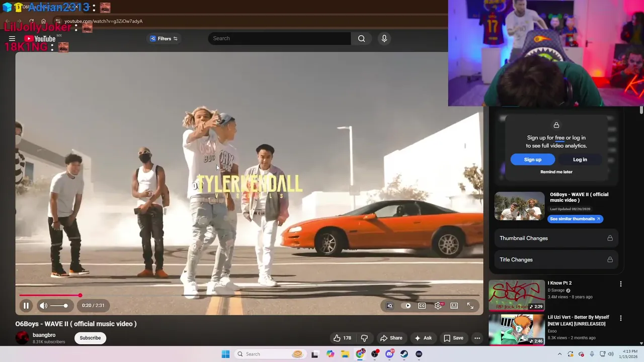Open File Explorer from the taskbar
This screenshot has height=362, width=644.
(x=345, y=354)
